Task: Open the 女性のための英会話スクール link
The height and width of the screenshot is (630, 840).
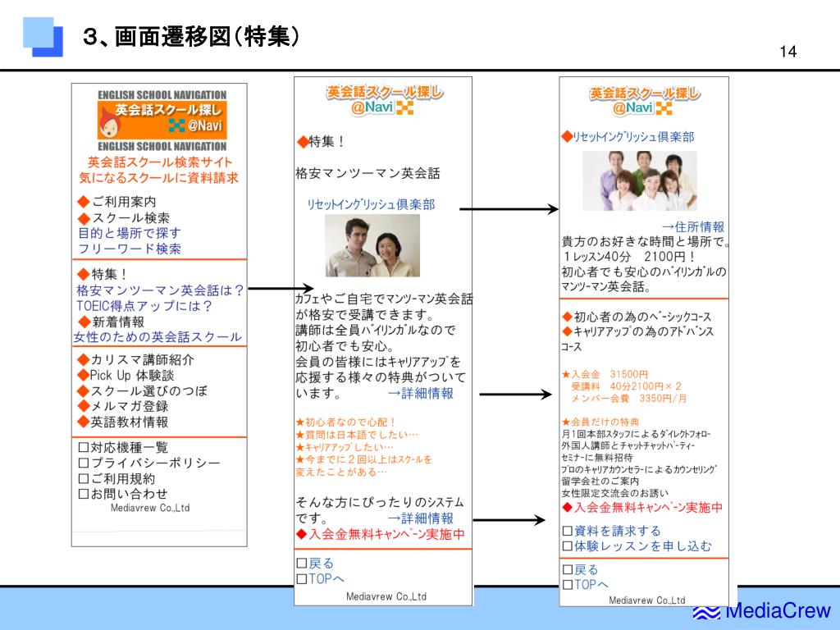Action: (x=158, y=337)
